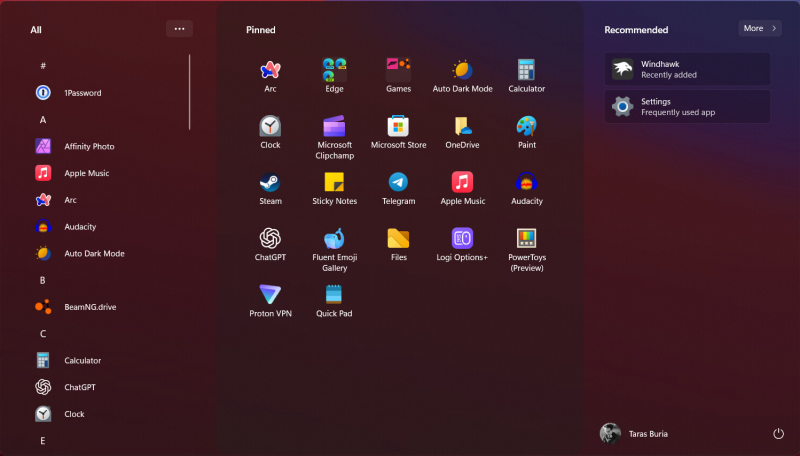Screen dimensions: 800x456
Task: Open OneDrive from Pinned
Action: 462,132
